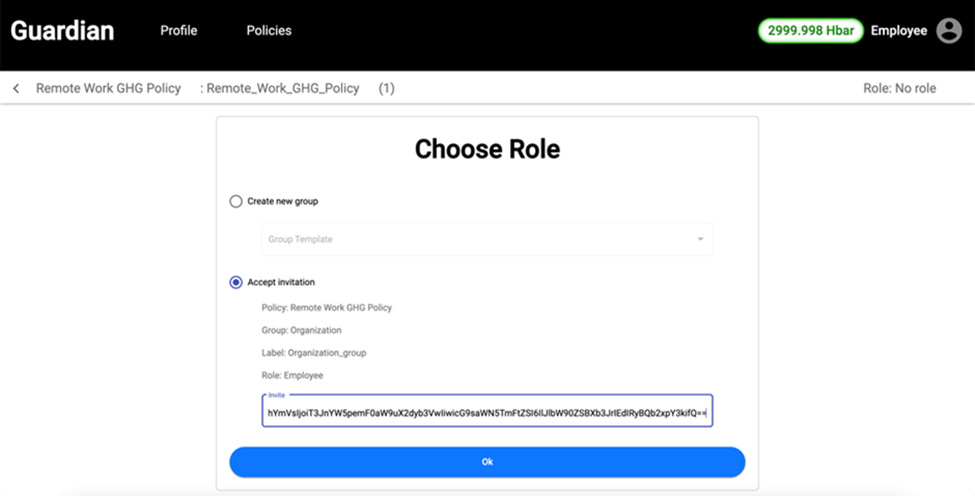Open the Policies menu
This screenshot has width=975, height=496.
tap(269, 31)
